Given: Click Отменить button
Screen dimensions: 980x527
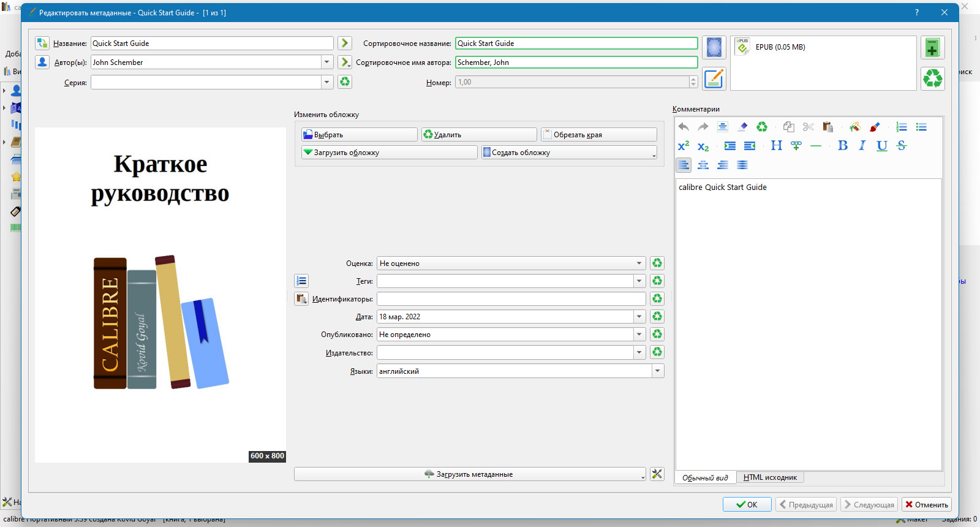Looking at the screenshot, I should [x=927, y=504].
